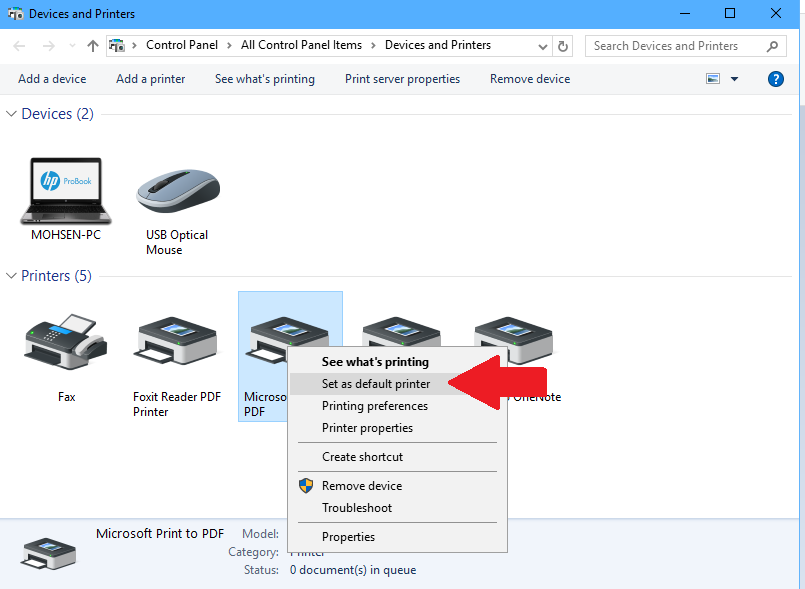Click Print server properties in toolbar
The width and height of the screenshot is (805, 589).
[402, 79]
